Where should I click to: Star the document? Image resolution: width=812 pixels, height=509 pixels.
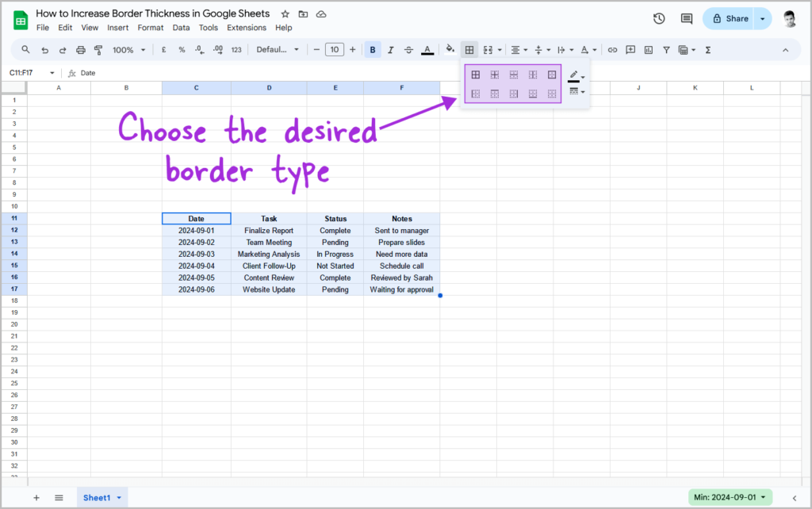pos(285,14)
